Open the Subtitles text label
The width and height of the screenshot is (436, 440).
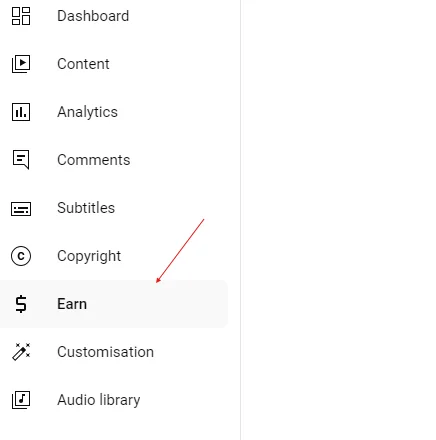pyautogui.click(x=86, y=208)
